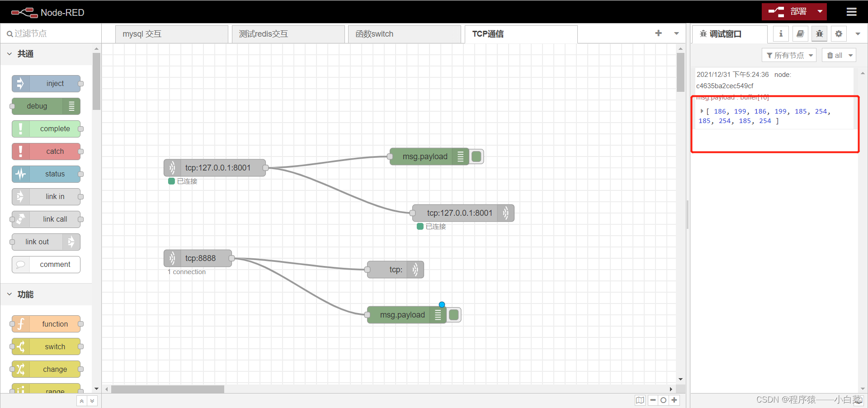Click the workspace scroll right arrow

click(x=671, y=389)
